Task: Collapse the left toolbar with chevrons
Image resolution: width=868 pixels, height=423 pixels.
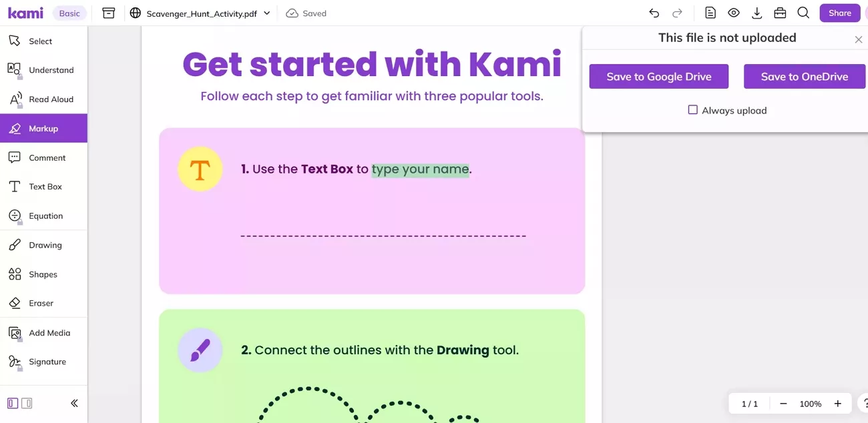Action: [x=74, y=403]
